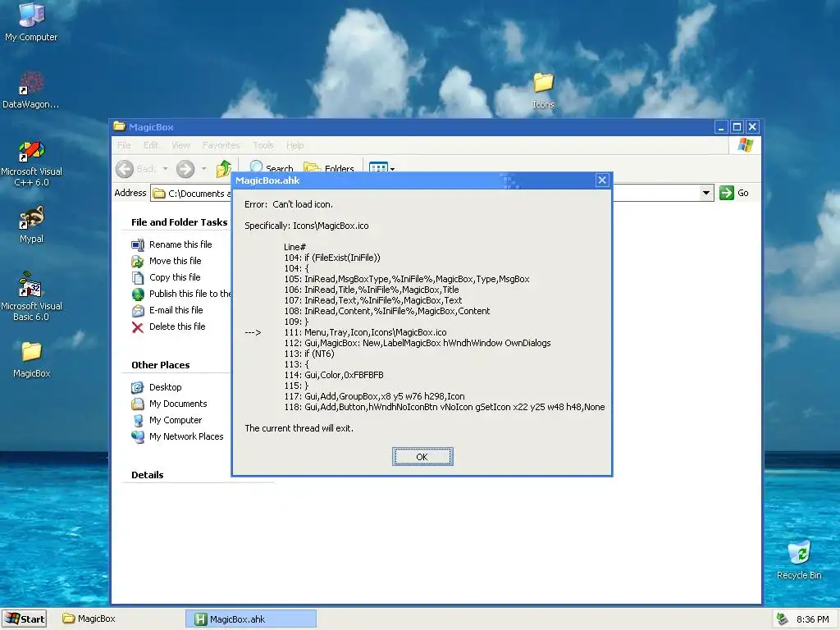The height and width of the screenshot is (630, 840).
Task: Click the My Documents icon in Other Places
Action: (138, 404)
